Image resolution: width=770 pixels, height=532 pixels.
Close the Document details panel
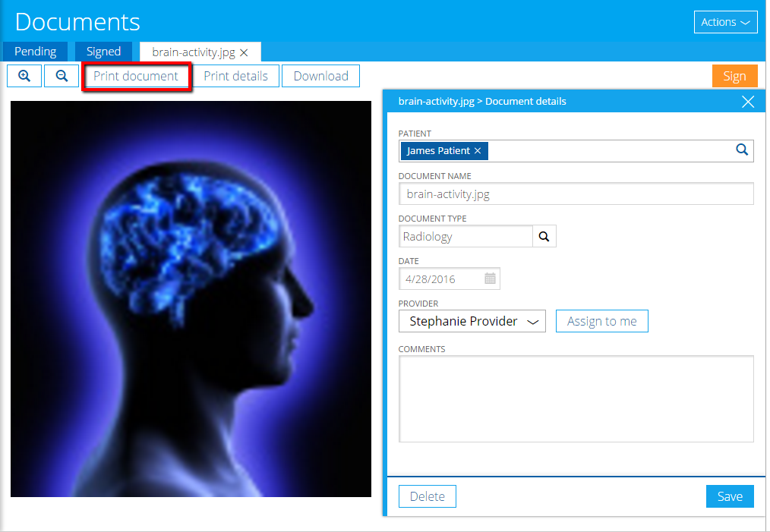tap(748, 102)
